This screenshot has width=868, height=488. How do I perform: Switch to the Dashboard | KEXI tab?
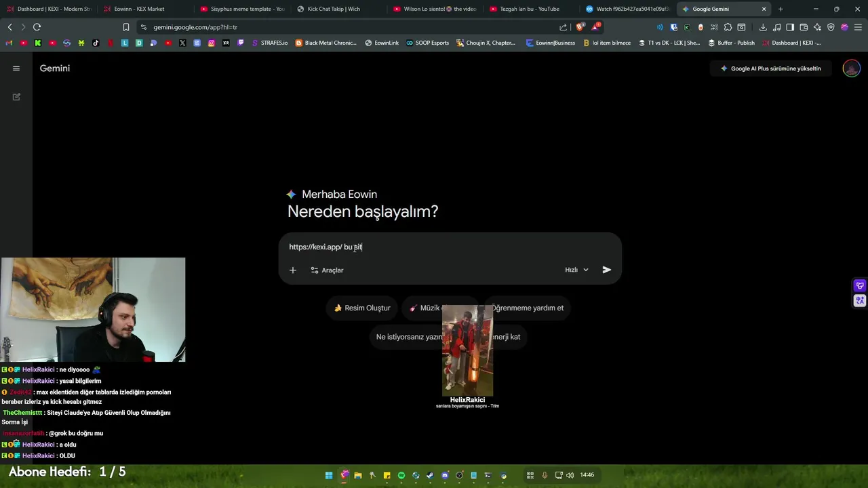49,9
